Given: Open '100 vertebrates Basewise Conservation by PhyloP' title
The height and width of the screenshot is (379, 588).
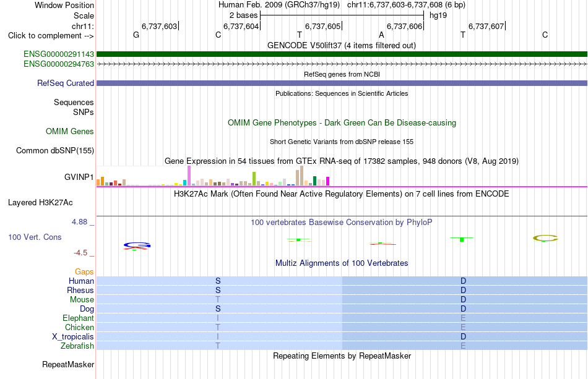Looking at the screenshot, I should (x=342, y=223).
